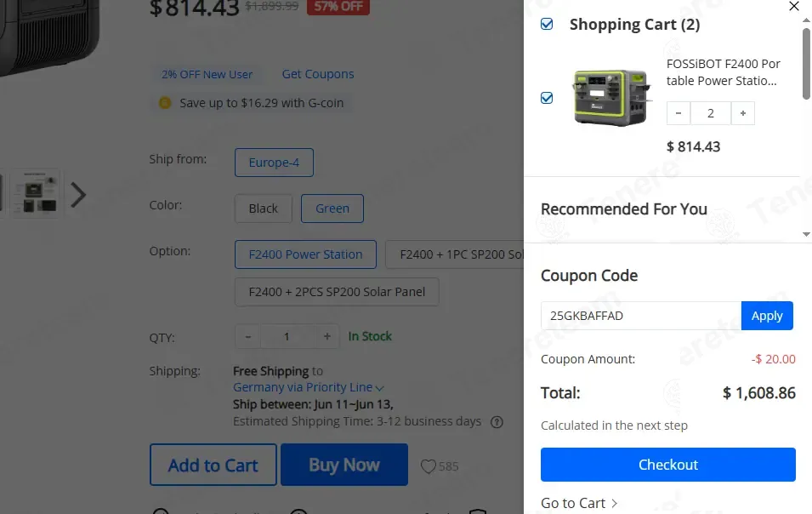Select Green color option
The height and width of the screenshot is (514, 812).
(332, 208)
